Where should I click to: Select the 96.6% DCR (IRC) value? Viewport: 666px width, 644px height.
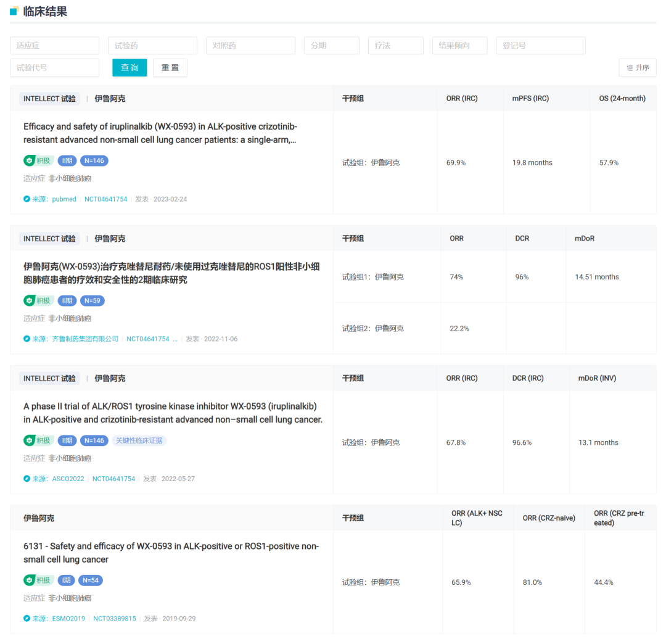522,443
